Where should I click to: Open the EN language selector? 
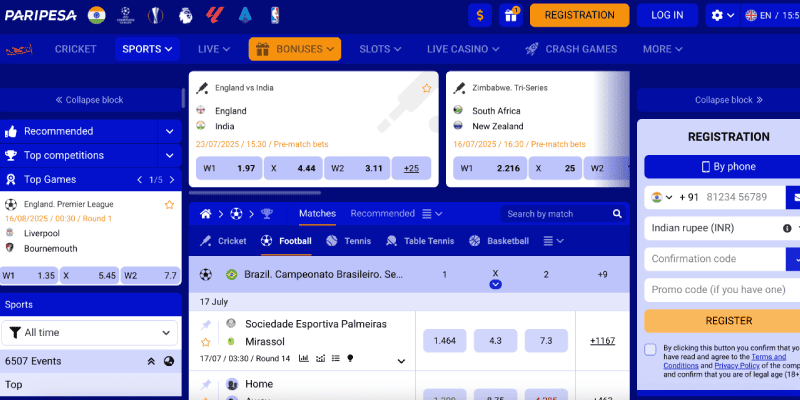(770, 15)
